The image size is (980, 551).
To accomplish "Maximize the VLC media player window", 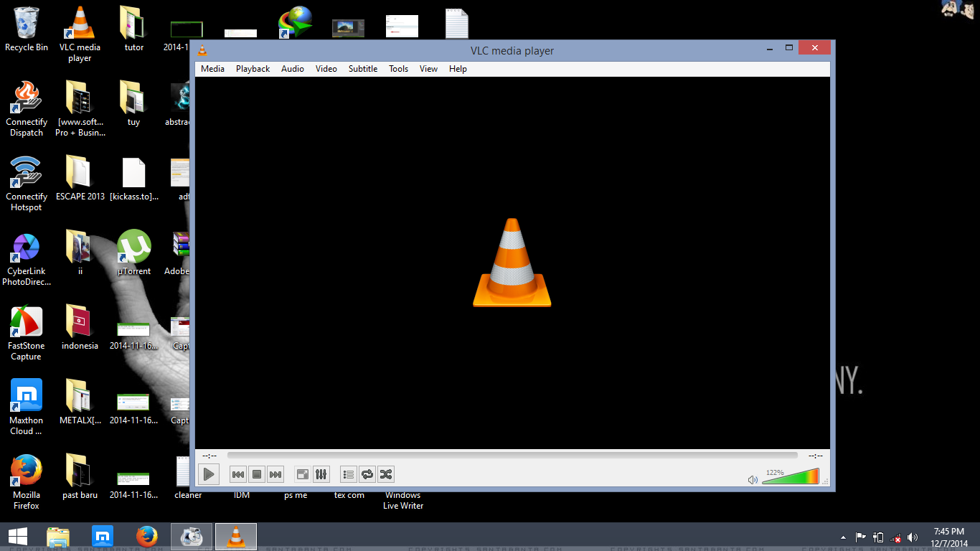I will click(x=789, y=47).
